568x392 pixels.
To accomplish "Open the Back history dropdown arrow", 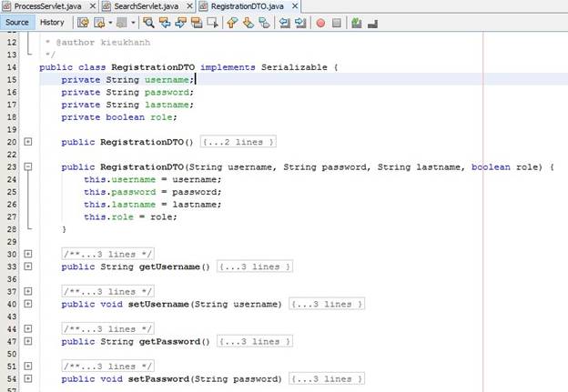I will click(110, 23).
